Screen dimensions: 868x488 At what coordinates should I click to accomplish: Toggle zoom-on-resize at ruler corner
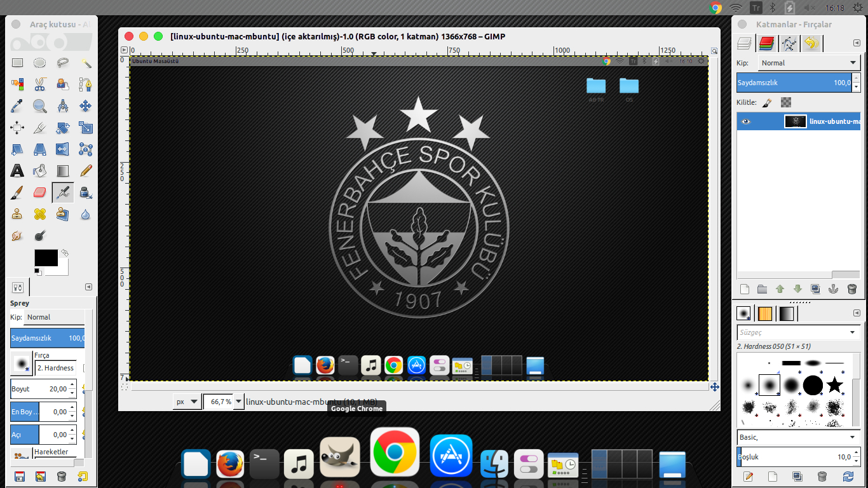click(x=715, y=50)
